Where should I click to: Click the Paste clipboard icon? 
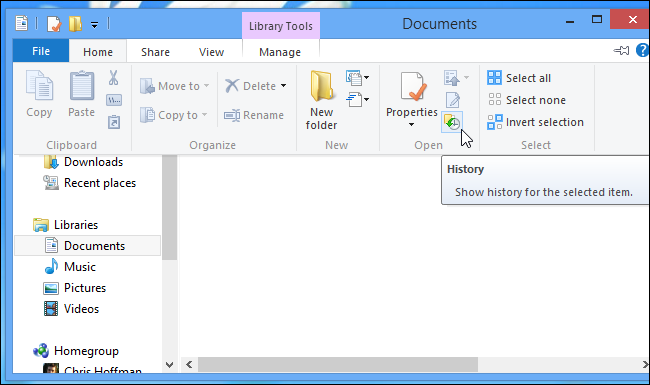pyautogui.click(x=81, y=85)
